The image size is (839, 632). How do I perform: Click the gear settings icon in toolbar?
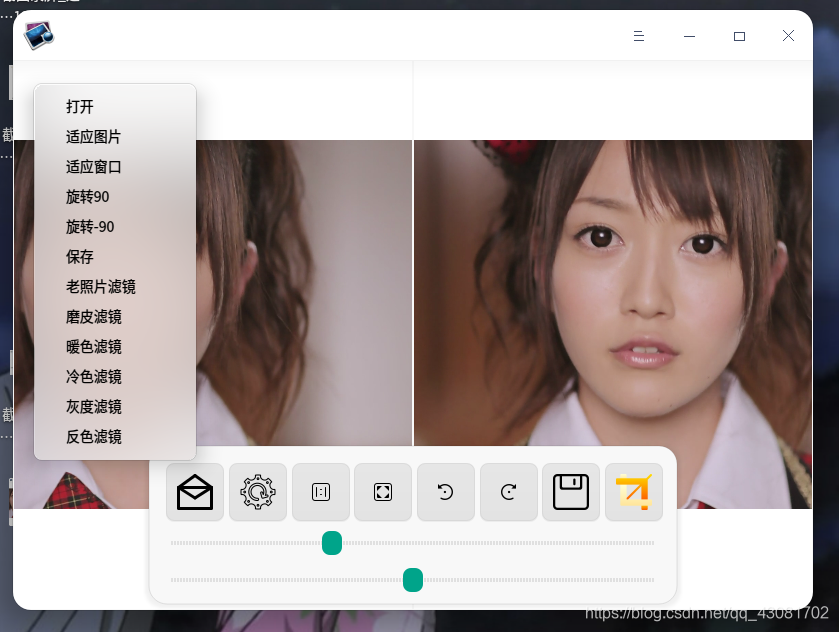258,492
